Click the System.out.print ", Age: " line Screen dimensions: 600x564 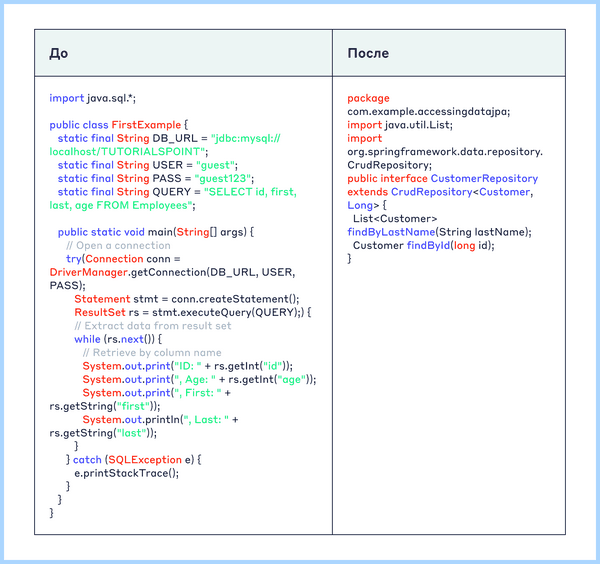199,380
